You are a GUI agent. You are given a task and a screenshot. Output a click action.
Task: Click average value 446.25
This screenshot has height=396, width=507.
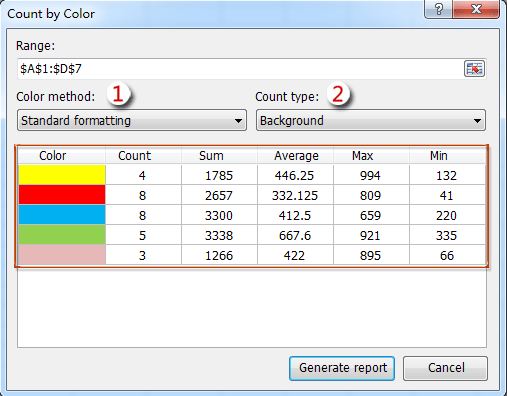click(x=294, y=176)
